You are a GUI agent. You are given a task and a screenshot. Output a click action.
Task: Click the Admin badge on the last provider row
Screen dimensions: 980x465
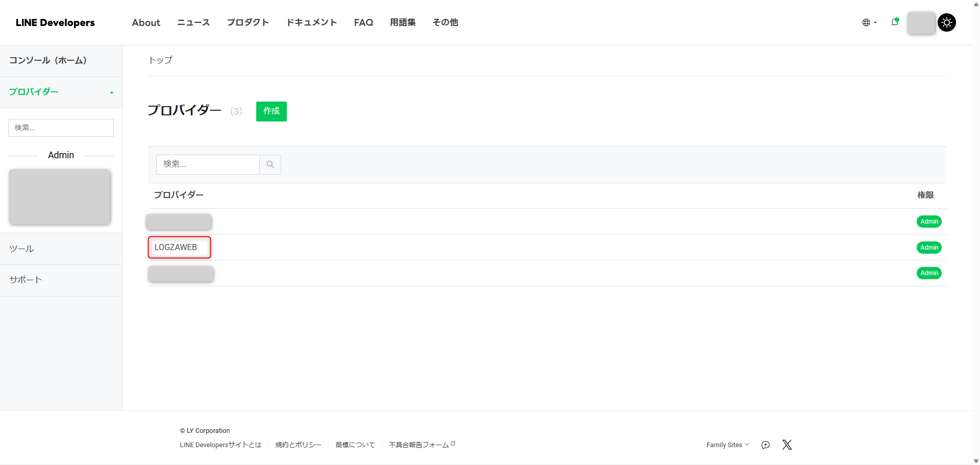point(929,273)
